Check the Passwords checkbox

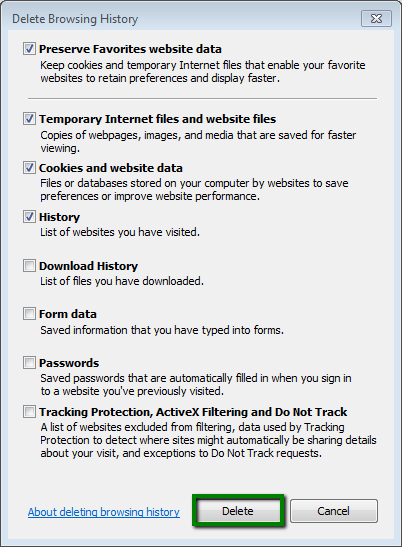(29, 363)
